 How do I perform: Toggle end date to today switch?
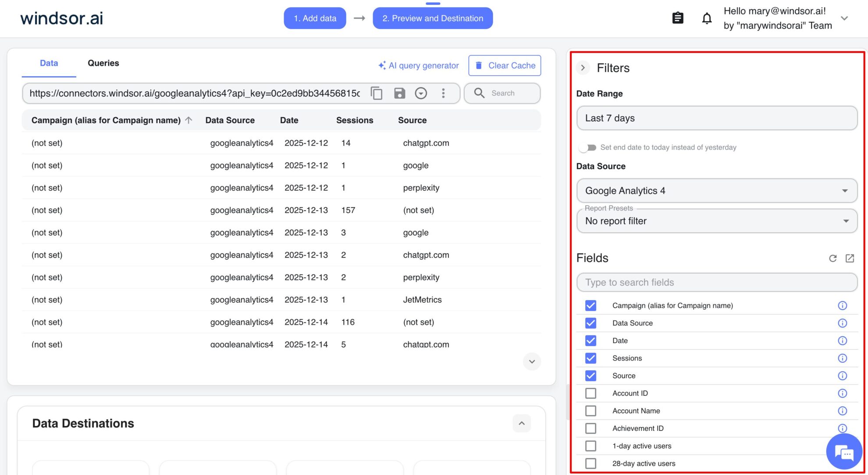587,148
